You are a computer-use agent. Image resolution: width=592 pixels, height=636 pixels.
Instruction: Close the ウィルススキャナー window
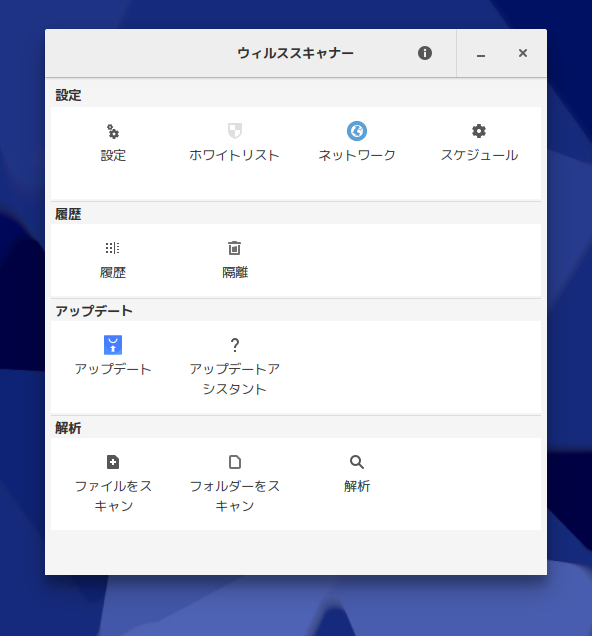tap(523, 53)
